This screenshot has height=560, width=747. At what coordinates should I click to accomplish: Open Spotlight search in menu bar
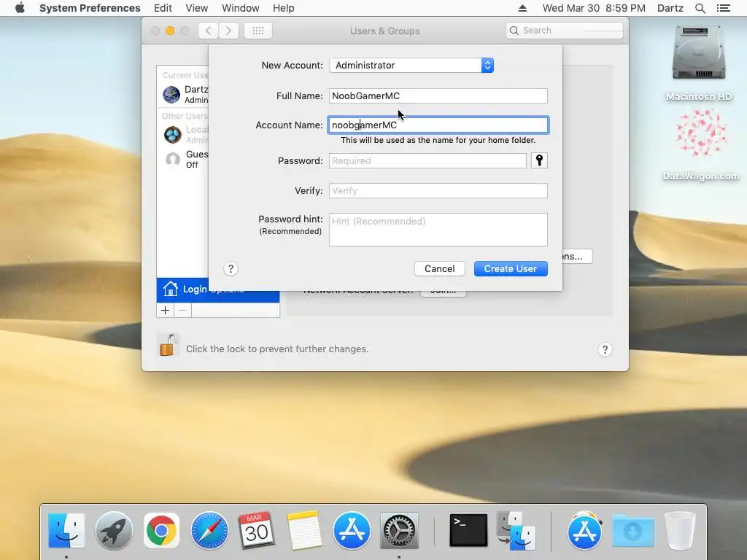click(700, 8)
